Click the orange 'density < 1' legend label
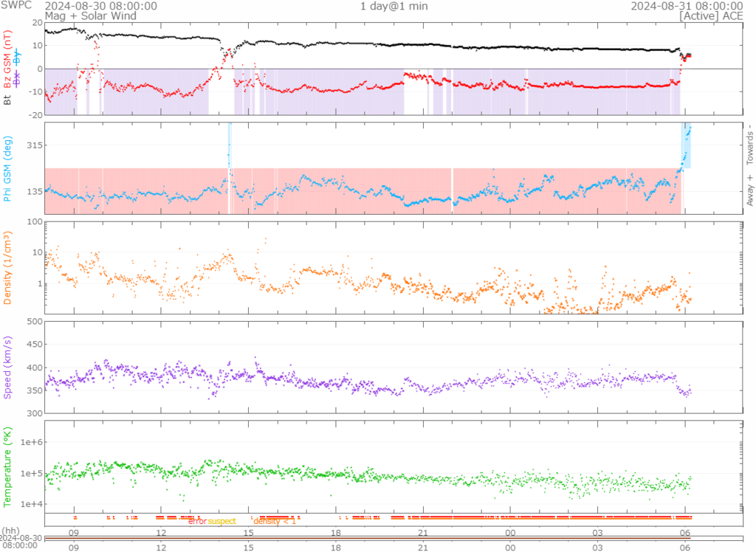 tap(275, 522)
